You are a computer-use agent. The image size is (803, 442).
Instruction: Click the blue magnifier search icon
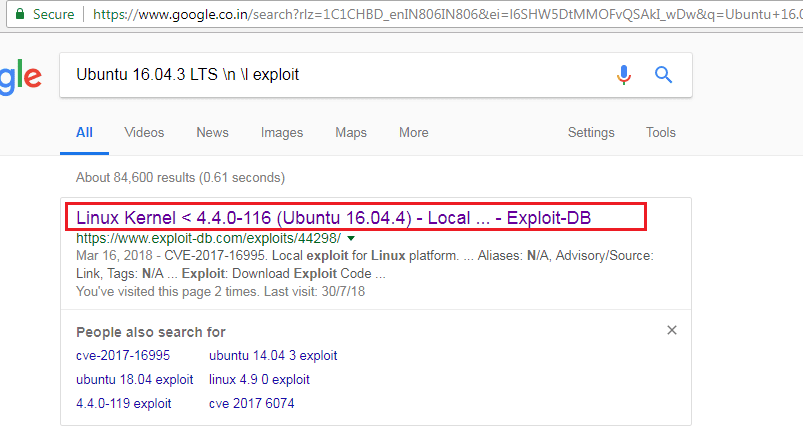click(663, 75)
